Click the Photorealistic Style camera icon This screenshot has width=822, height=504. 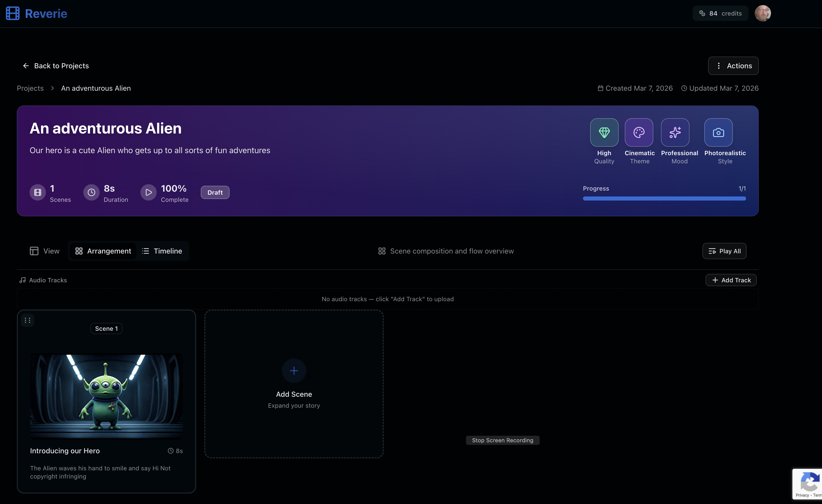click(x=718, y=132)
